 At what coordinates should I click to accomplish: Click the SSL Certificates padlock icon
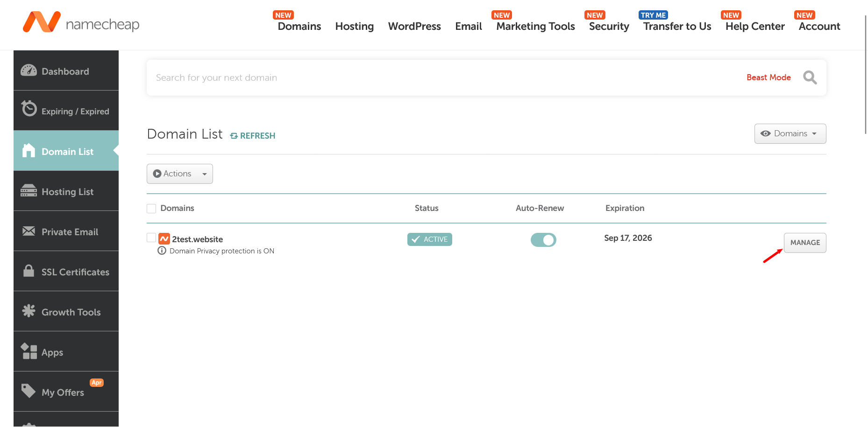[28, 271]
